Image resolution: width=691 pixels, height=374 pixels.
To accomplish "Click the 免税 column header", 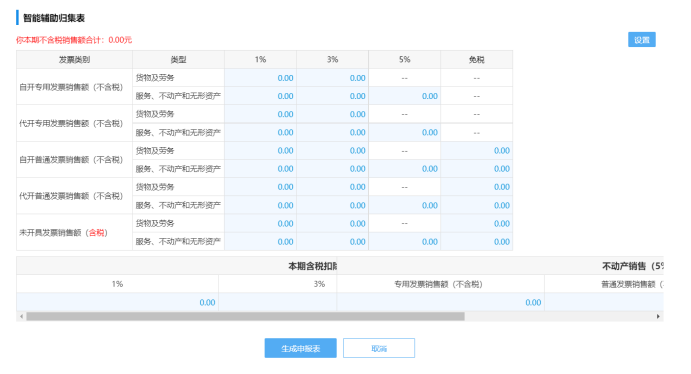I will [477, 59].
